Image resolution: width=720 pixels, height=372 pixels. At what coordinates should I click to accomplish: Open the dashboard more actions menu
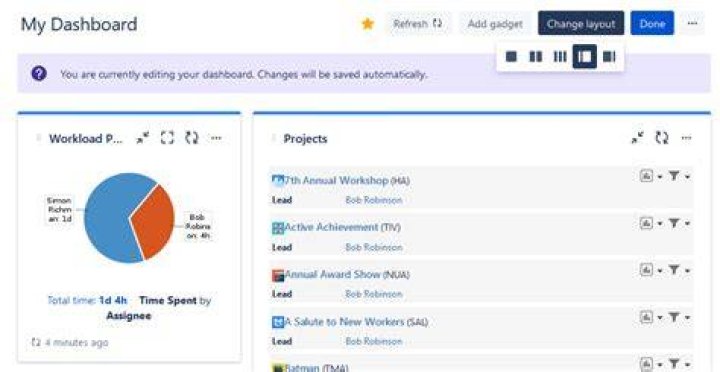pyautogui.click(x=692, y=23)
